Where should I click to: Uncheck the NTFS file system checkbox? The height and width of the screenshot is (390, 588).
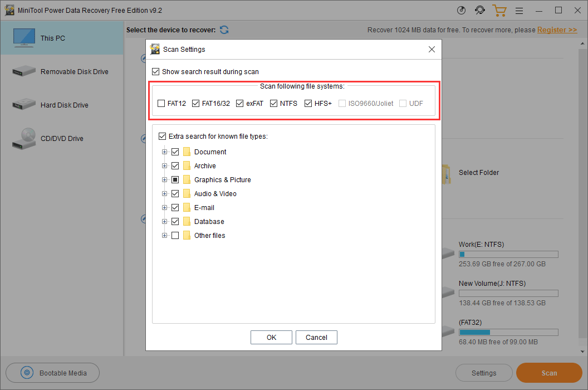tap(274, 104)
